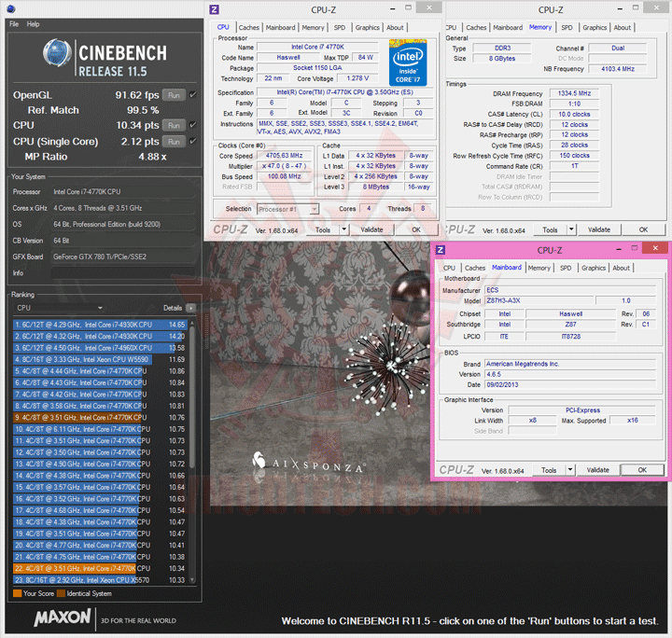Select Memory tab in CPU-Z Mainboard window
672x638 pixels.
tap(539, 268)
